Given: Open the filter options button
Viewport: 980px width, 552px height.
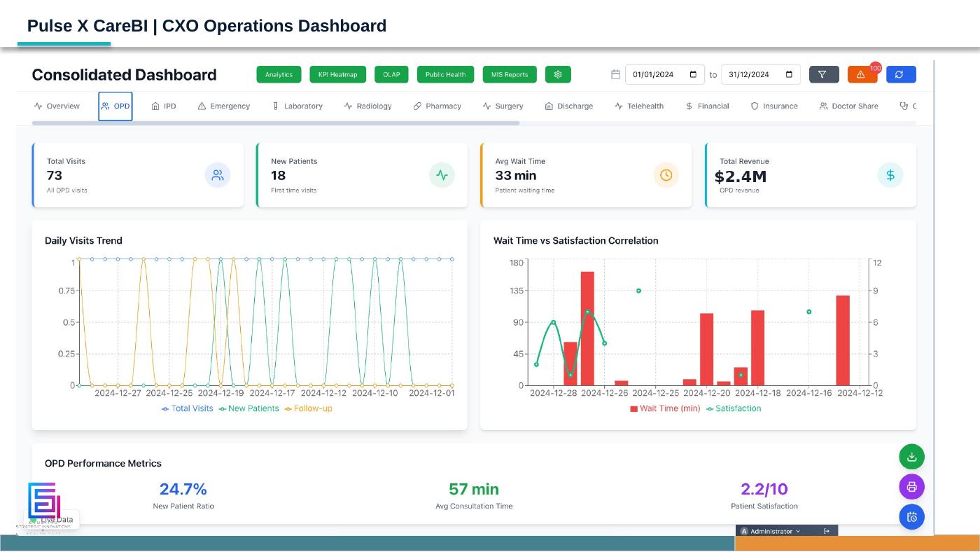Looking at the screenshot, I should click(824, 74).
